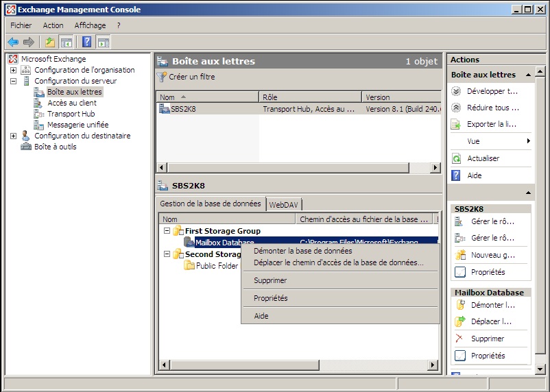The height and width of the screenshot is (392, 550).
Task: Click Développer tous action
Action: [492, 92]
